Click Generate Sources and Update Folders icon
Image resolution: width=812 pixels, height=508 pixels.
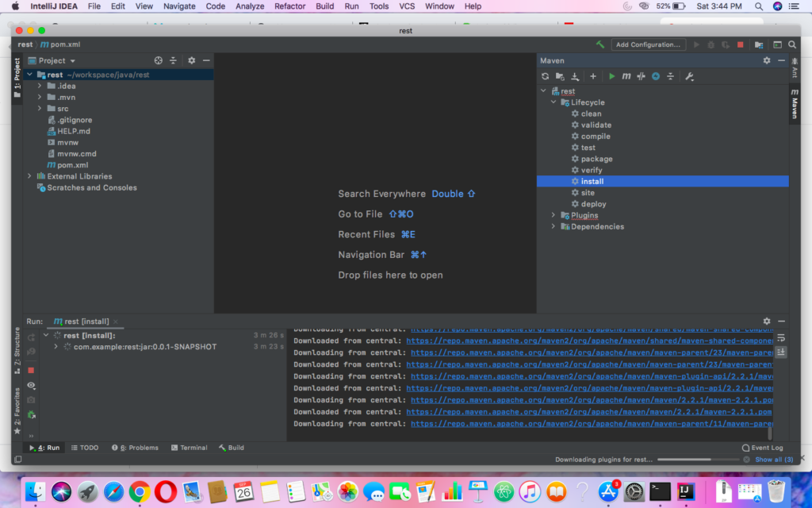pyautogui.click(x=560, y=76)
